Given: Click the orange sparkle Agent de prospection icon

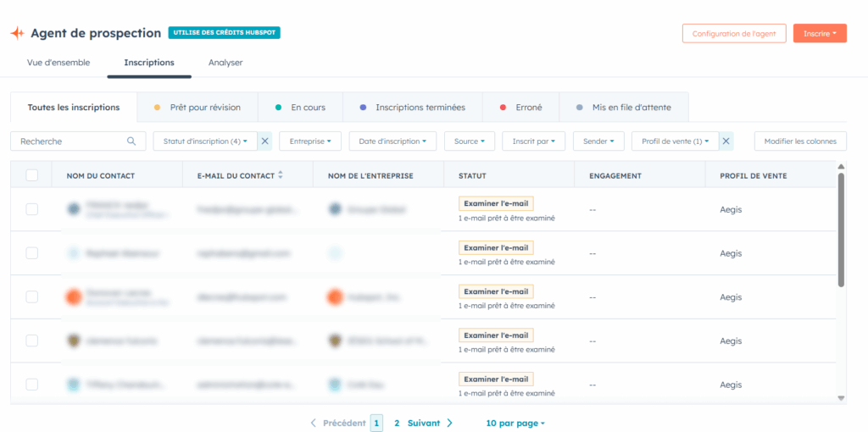Looking at the screenshot, I should coord(18,33).
